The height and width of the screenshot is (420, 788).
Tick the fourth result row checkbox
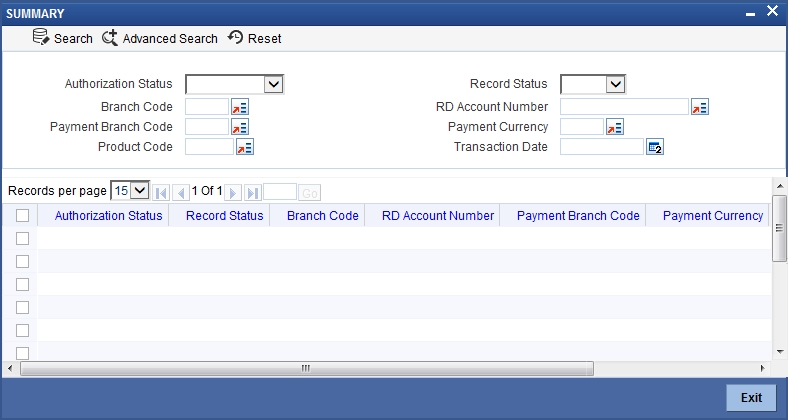(x=23, y=307)
